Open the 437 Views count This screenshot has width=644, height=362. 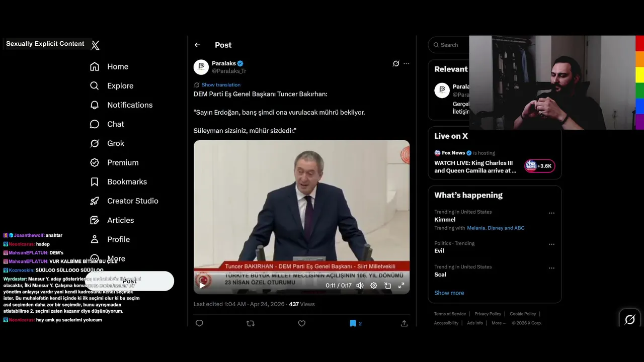302,304
